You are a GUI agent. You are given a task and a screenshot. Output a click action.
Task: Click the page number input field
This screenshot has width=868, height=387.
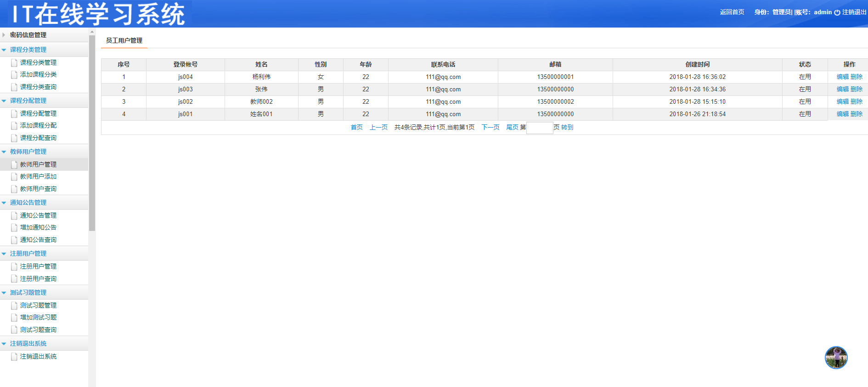click(x=540, y=128)
